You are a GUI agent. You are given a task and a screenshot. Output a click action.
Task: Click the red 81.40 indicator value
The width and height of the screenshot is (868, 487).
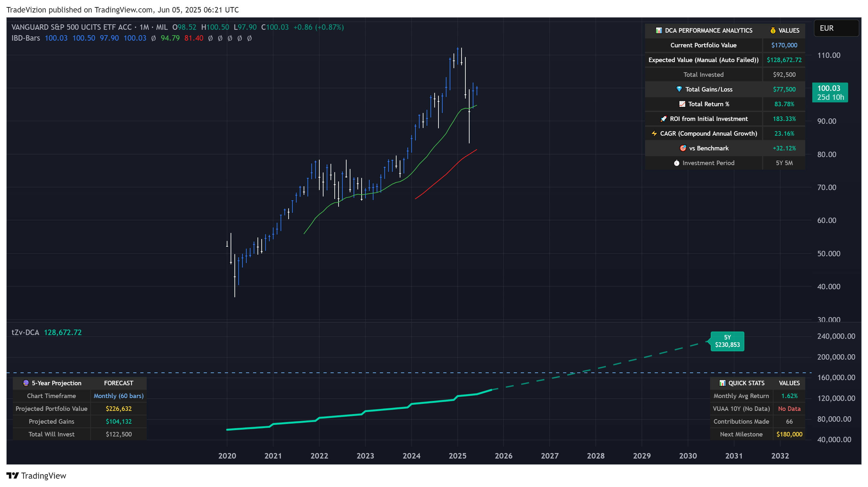(194, 38)
